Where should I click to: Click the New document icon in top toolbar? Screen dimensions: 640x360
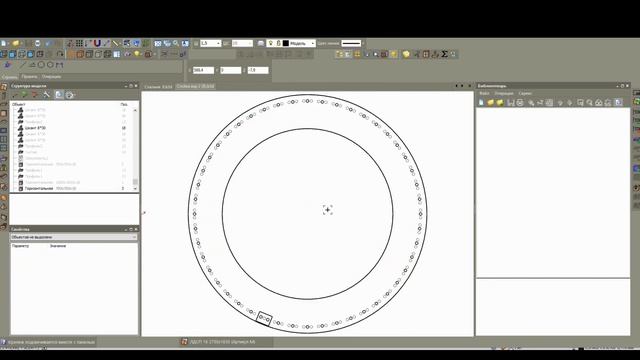[x=4, y=43]
